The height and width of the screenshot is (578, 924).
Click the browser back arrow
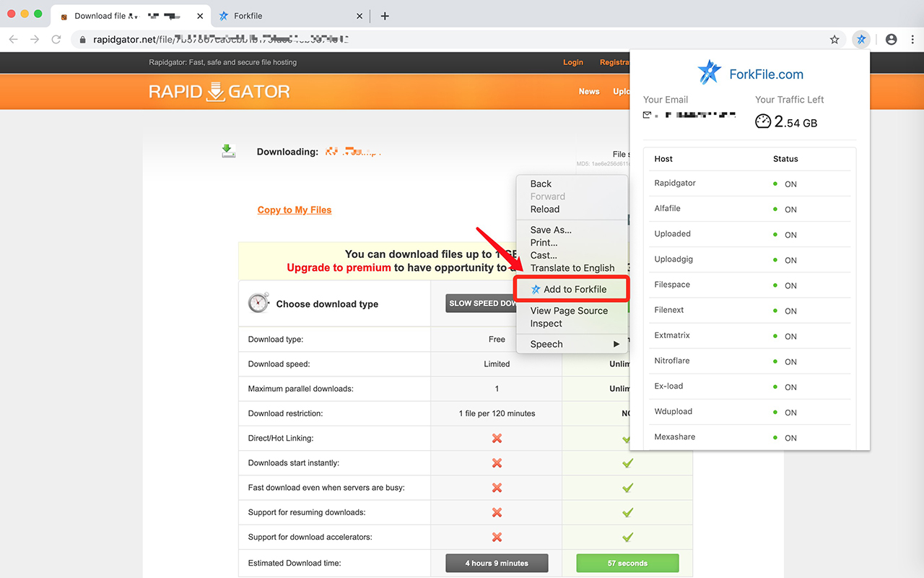(x=14, y=40)
